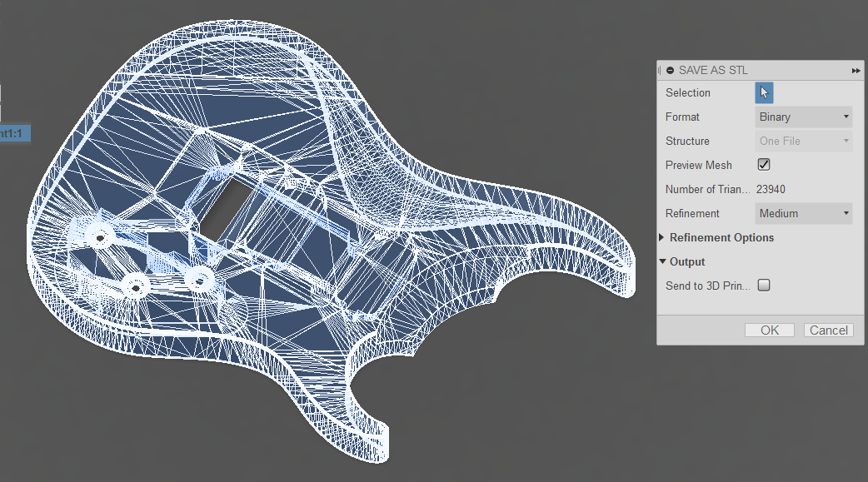Cancel the Save As STL dialog
This screenshot has height=482, width=868.
coord(828,330)
